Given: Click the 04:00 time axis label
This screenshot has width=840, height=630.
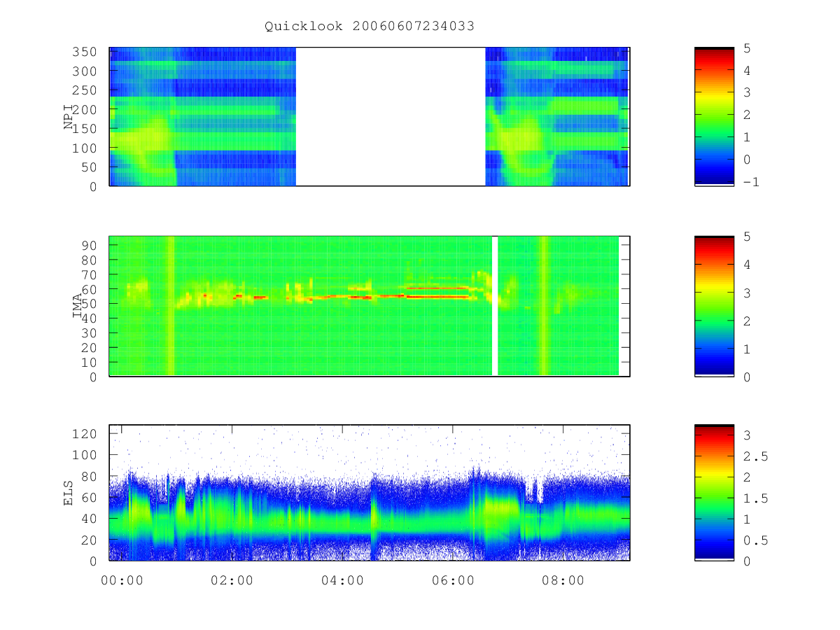Looking at the screenshot, I should 342,580.
